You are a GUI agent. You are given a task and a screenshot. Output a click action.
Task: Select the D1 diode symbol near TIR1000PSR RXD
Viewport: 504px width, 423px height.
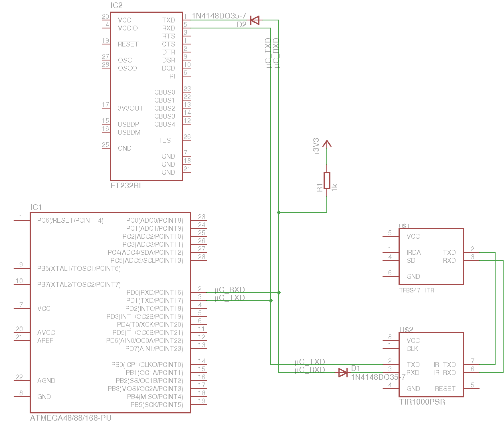tap(343, 373)
